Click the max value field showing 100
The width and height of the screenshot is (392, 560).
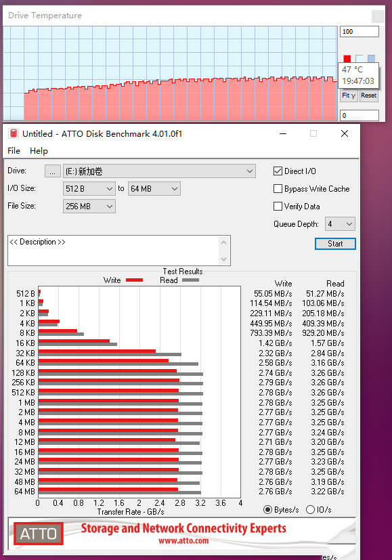pyautogui.click(x=359, y=31)
